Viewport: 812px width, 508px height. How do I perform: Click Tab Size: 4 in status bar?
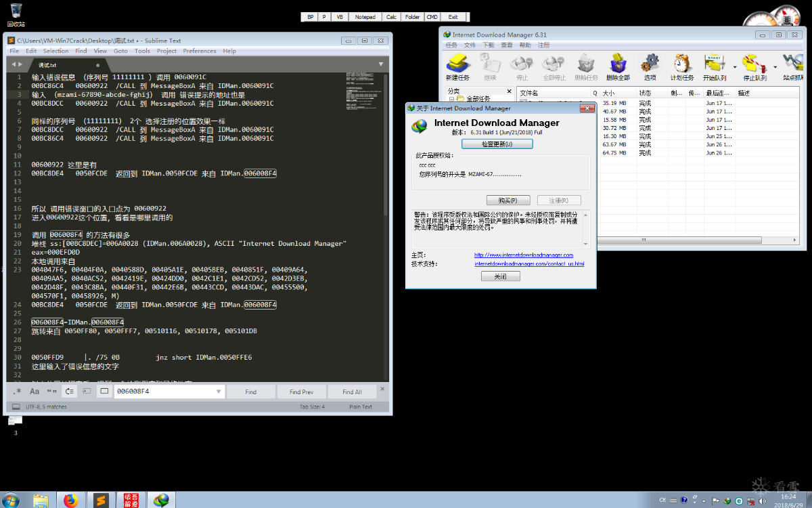312,407
